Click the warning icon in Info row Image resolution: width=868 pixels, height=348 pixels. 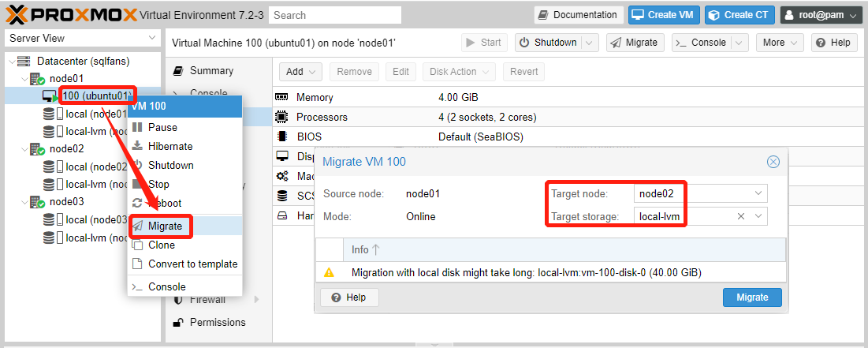[x=330, y=272]
